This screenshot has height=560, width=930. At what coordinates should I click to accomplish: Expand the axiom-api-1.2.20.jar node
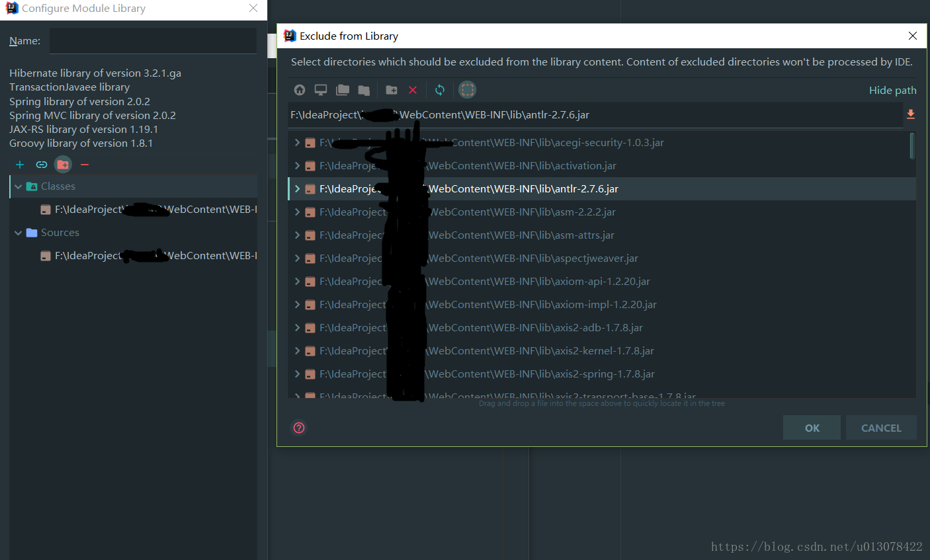pyautogui.click(x=297, y=282)
